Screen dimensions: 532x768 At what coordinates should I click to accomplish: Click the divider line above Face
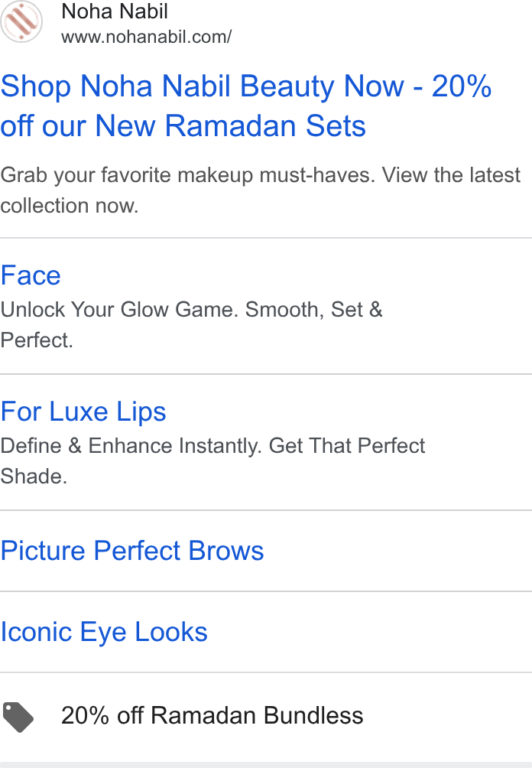[266, 238]
